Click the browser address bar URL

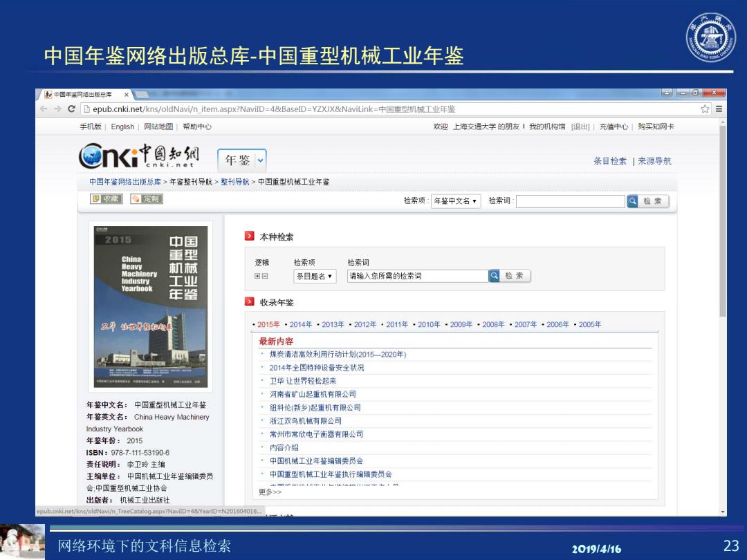pos(274,109)
